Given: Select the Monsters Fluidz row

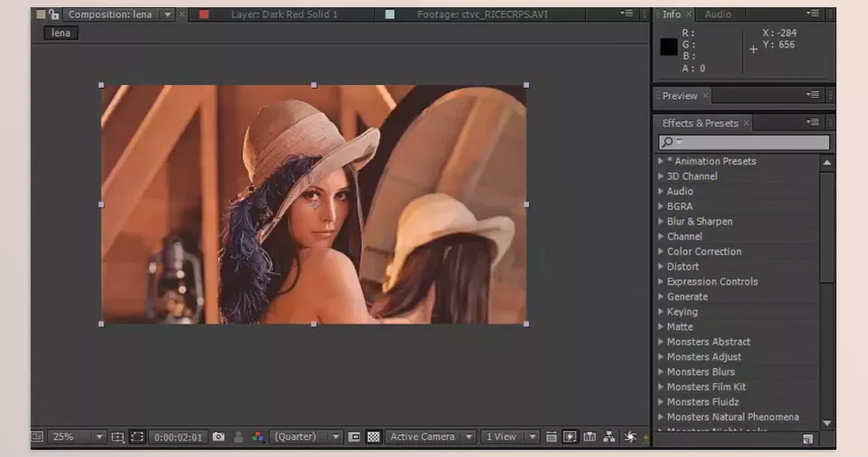Looking at the screenshot, I should point(738,402).
